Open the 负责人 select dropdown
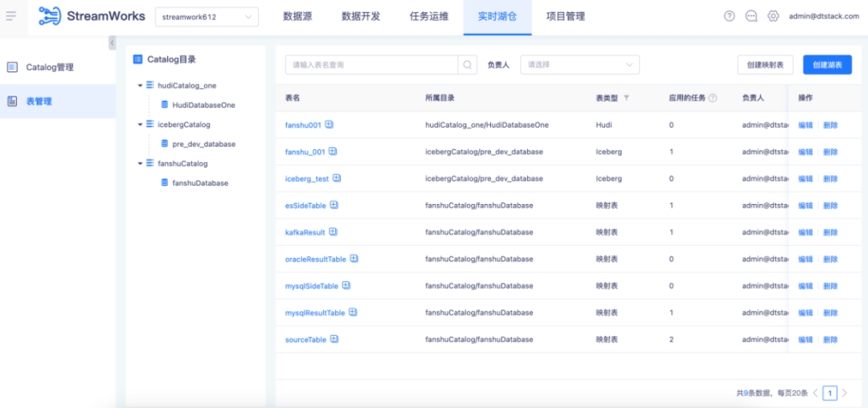 [x=580, y=65]
